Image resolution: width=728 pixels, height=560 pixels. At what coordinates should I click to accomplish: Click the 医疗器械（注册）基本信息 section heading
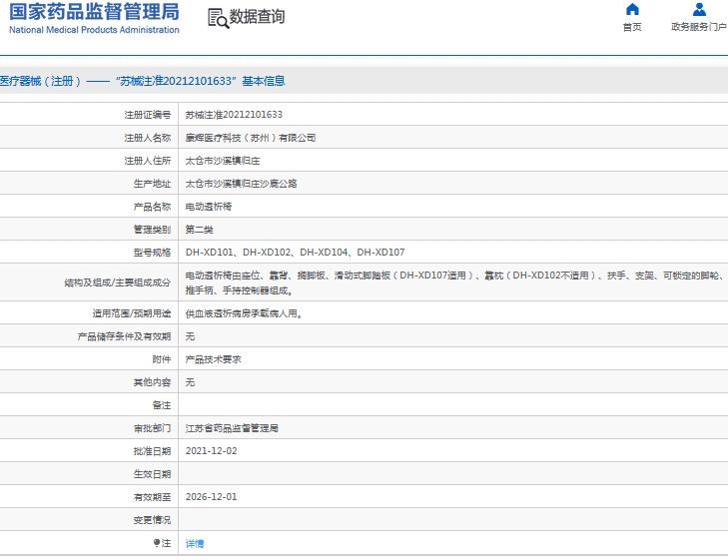click(x=142, y=81)
